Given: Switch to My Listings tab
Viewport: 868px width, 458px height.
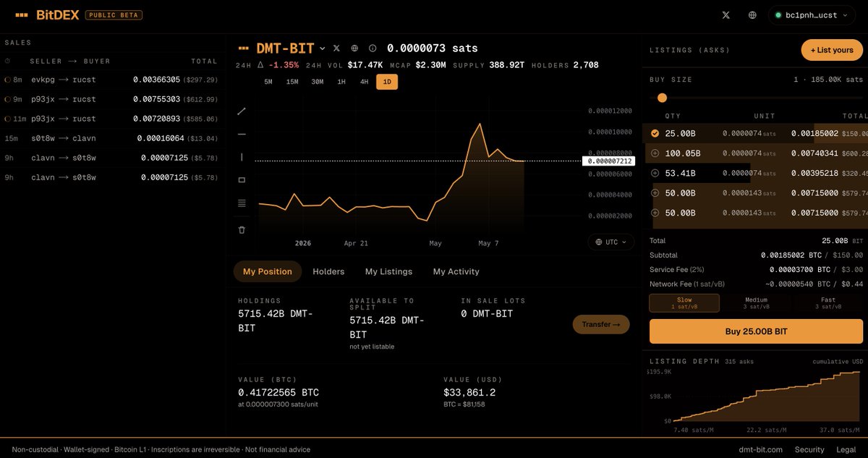Looking at the screenshot, I should [x=388, y=271].
